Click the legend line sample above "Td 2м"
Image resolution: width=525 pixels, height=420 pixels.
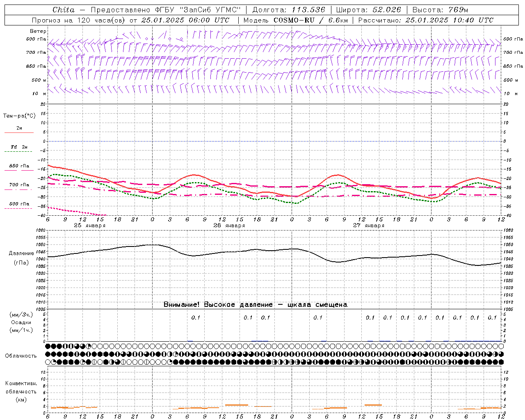pos(19,132)
